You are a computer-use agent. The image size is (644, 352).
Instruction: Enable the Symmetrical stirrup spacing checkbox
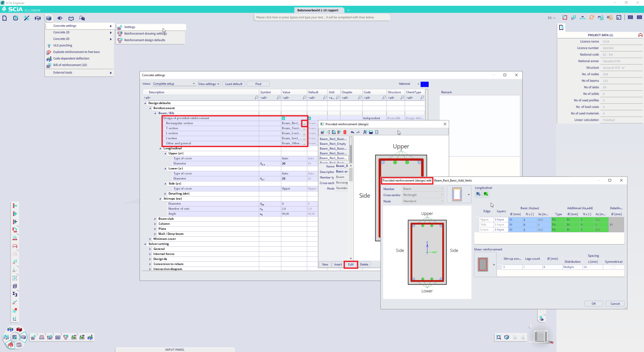pyautogui.click(x=613, y=267)
